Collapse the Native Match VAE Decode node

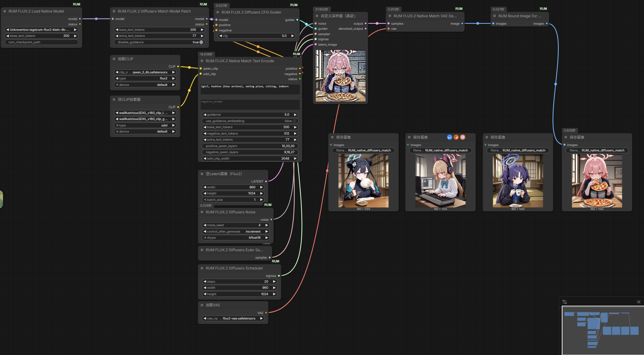pyautogui.click(x=390, y=16)
